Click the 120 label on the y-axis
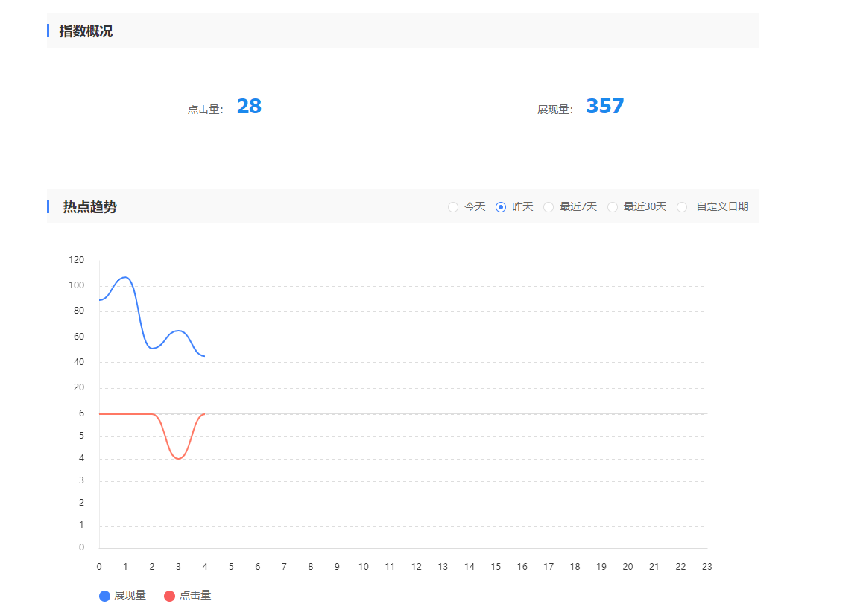 76,260
